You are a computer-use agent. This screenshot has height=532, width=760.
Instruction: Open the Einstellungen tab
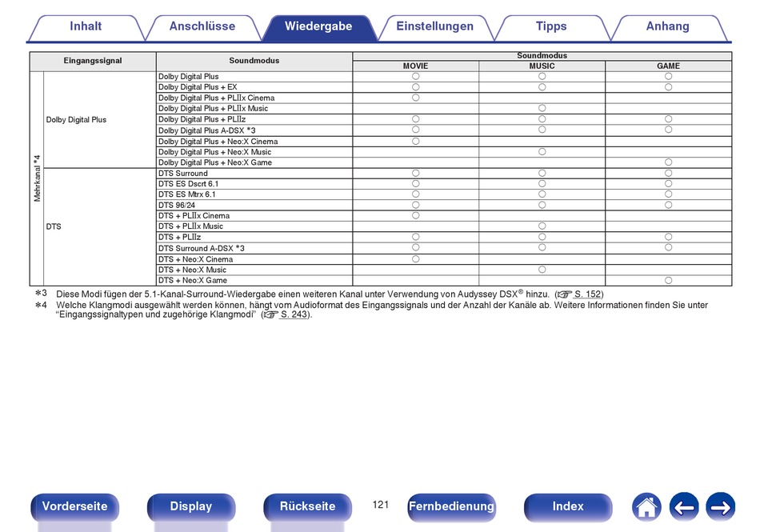coord(434,27)
